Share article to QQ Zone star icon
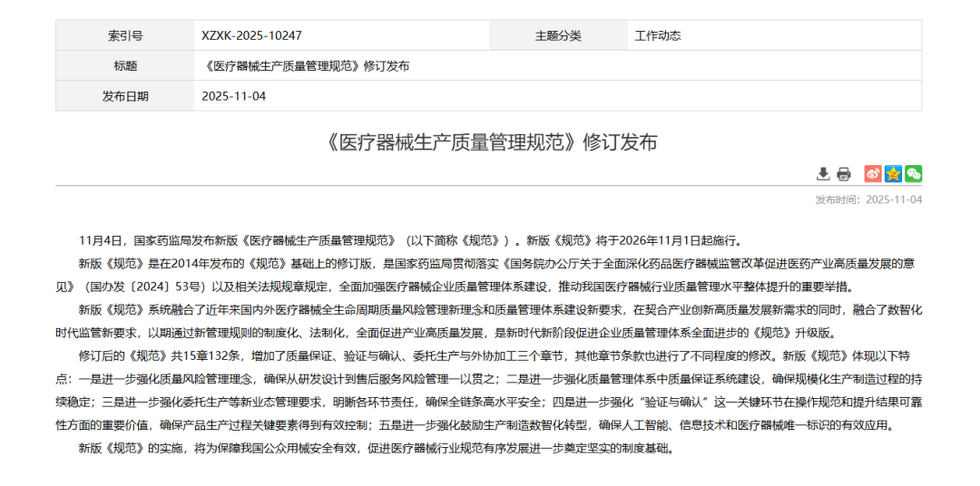Viewport: 980px width, 486px height. coord(893,174)
